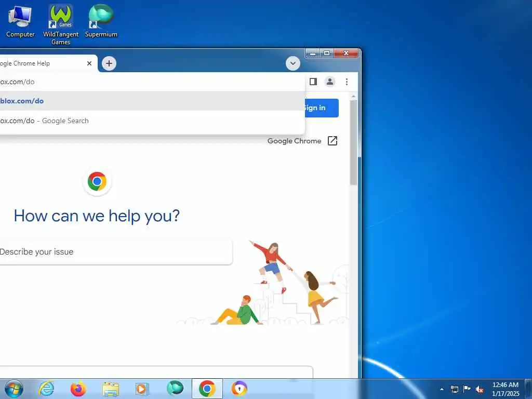Open the clock showing 12:46 AM
532x399 pixels.
click(506, 389)
